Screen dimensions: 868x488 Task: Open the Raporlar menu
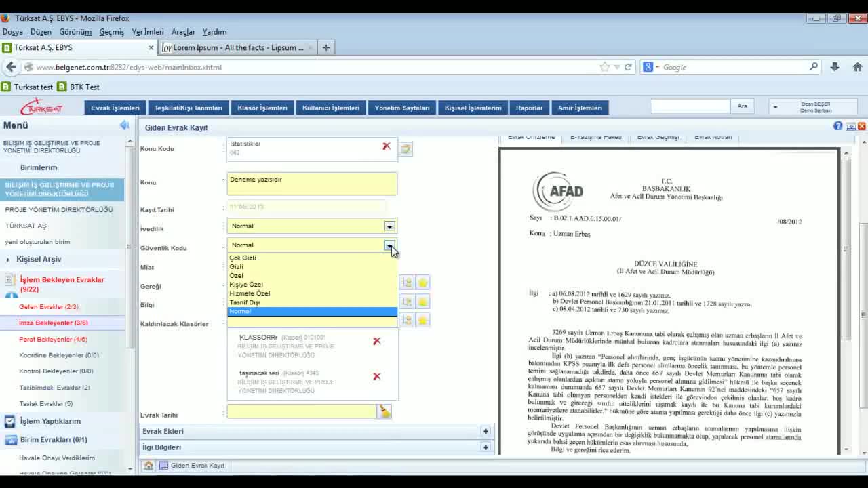(529, 108)
